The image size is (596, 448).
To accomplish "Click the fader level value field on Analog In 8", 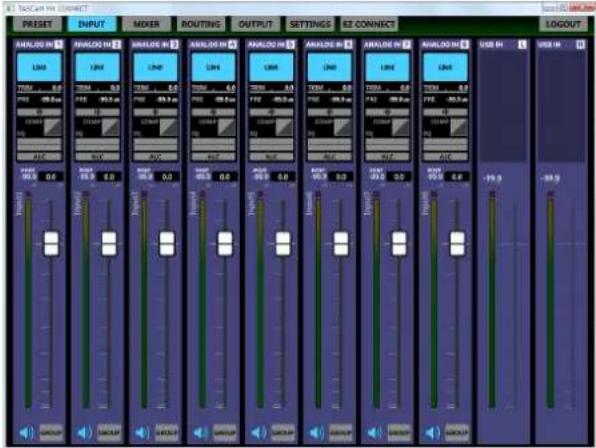I will pos(457,177).
